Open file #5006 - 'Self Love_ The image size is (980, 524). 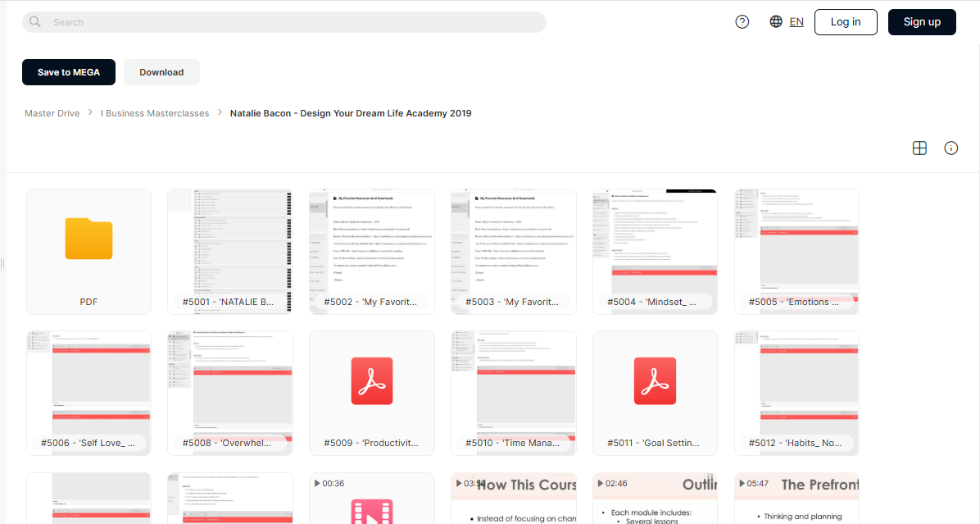coord(88,393)
